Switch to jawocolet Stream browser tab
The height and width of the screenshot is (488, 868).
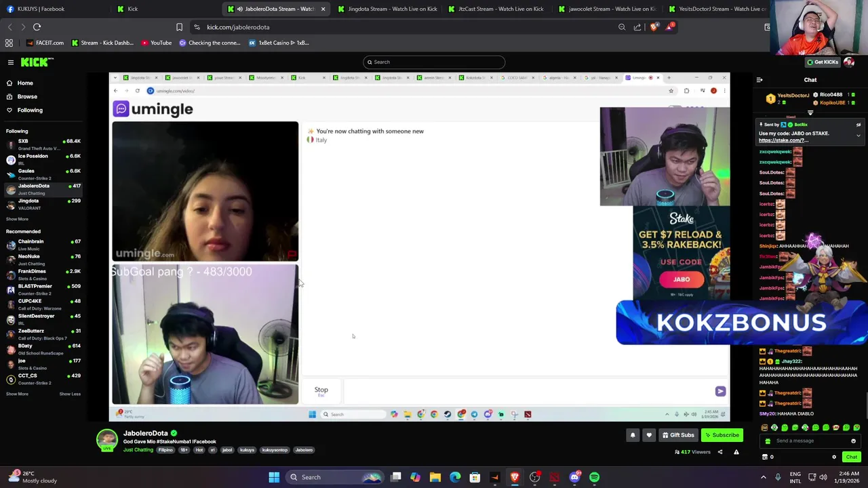(x=607, y=9)
